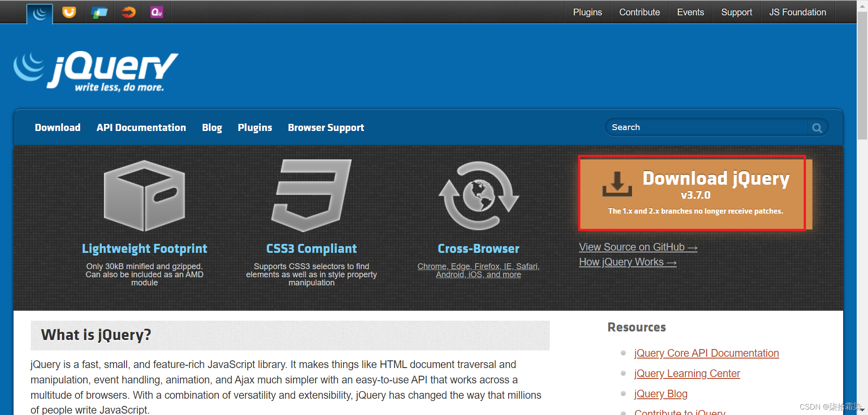The width and height of the screenshot is (868, 415).
Task: Open Events in top bar
Action: click(x=690, y=12)
